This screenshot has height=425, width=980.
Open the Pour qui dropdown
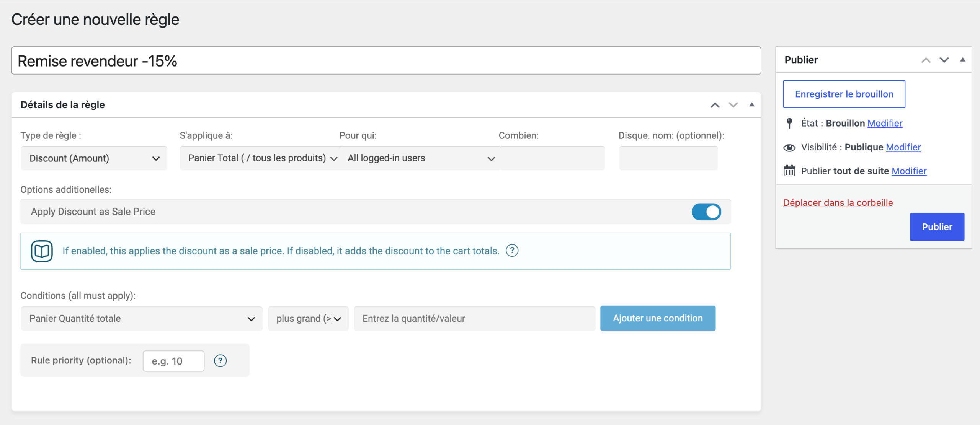coord(420,158)
